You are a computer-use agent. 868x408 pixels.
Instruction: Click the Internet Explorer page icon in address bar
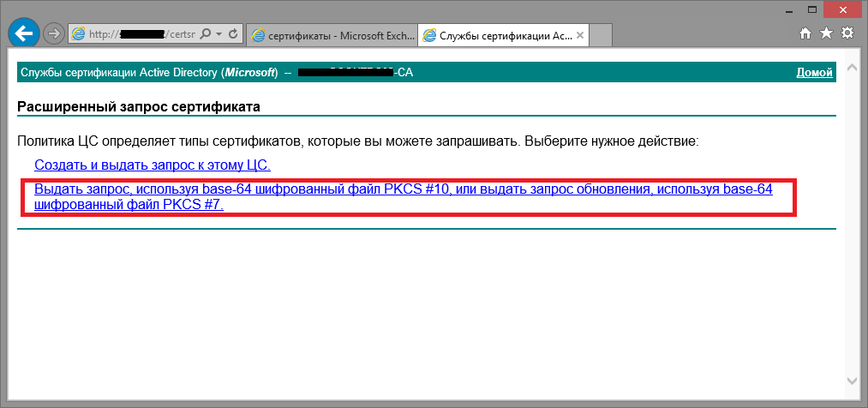[x=79, y=34]
